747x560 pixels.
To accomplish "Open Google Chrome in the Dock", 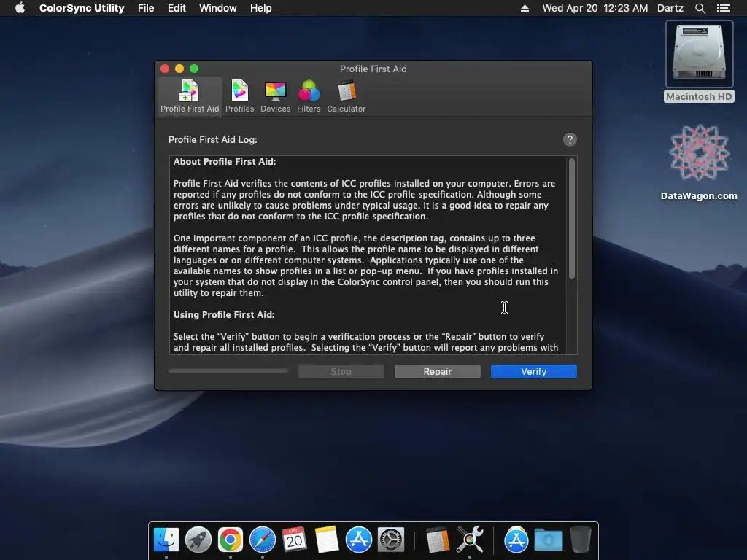I will click(230, 540).
